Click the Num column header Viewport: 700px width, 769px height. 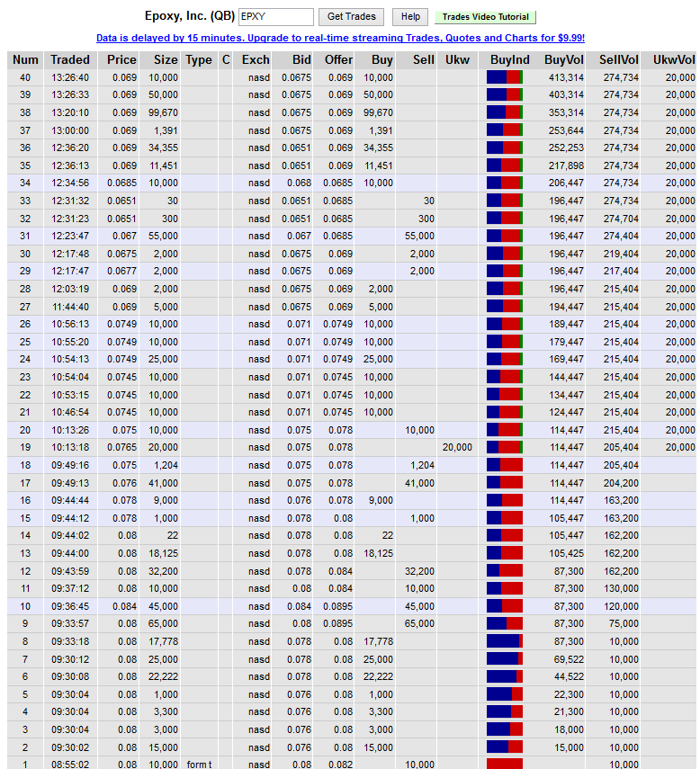(x=25, y=60)
